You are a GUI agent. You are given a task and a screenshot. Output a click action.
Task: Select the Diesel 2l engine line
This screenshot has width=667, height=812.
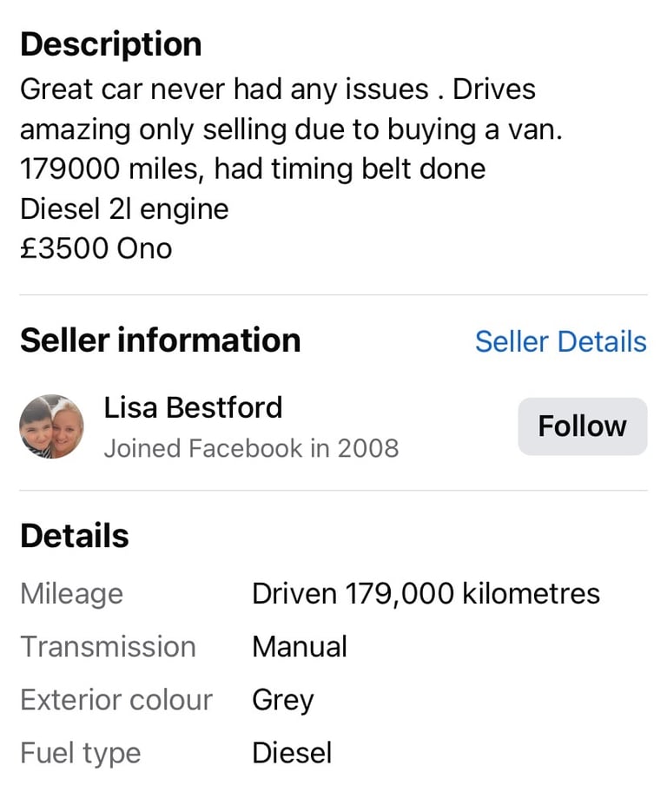pyautogui.click(x=124, y=210)
